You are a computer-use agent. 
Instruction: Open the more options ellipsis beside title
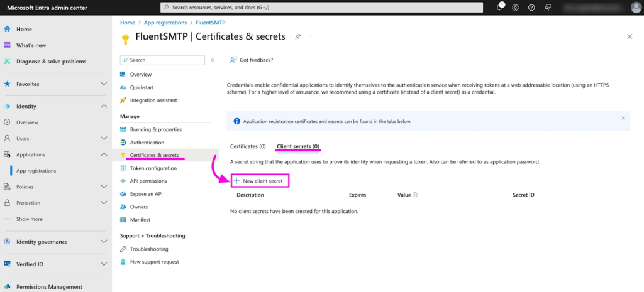click(x=311, y=36)
